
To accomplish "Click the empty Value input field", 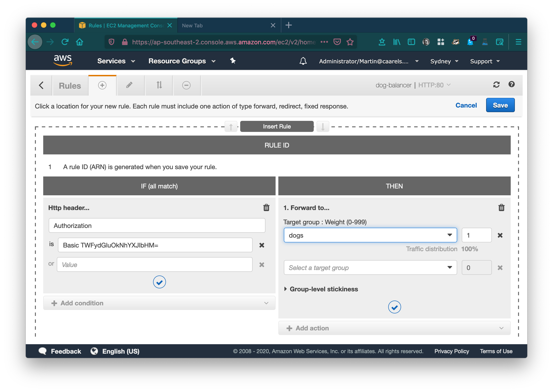I will tap(154, 265).
